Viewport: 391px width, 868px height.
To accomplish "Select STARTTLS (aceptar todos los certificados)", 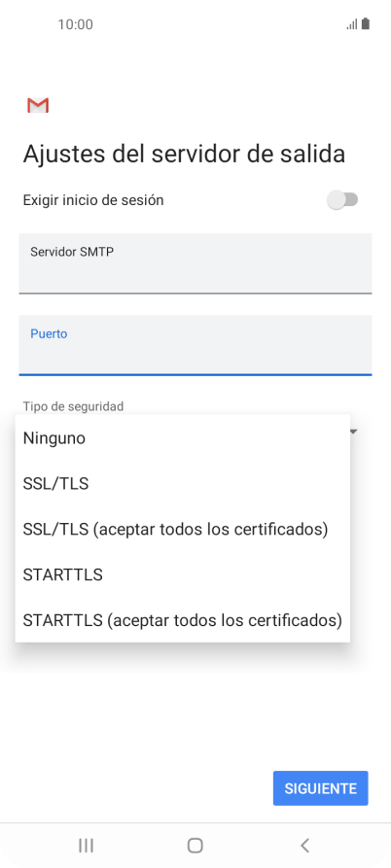I will 183,620.
